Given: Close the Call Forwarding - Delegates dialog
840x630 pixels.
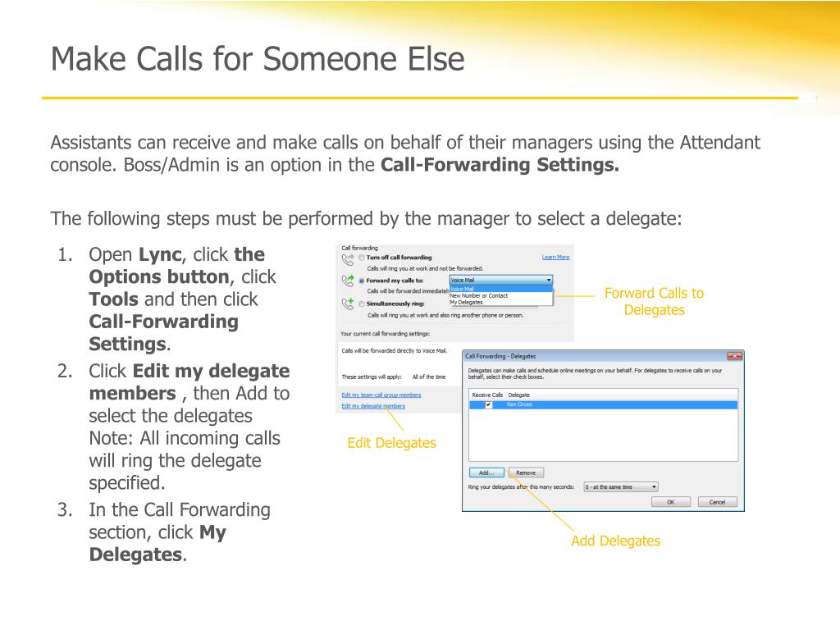Looking at the screenshot, I should (734, 356).
